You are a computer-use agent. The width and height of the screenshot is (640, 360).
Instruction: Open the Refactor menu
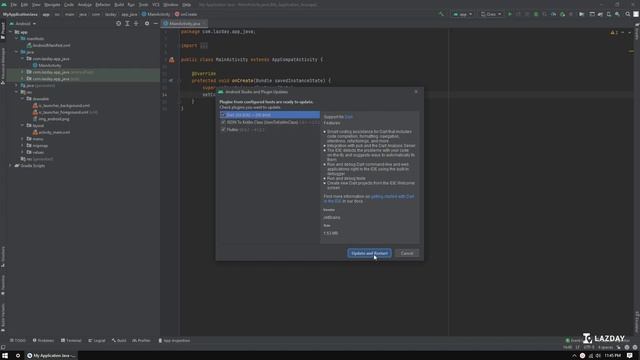tap(103, 4)
